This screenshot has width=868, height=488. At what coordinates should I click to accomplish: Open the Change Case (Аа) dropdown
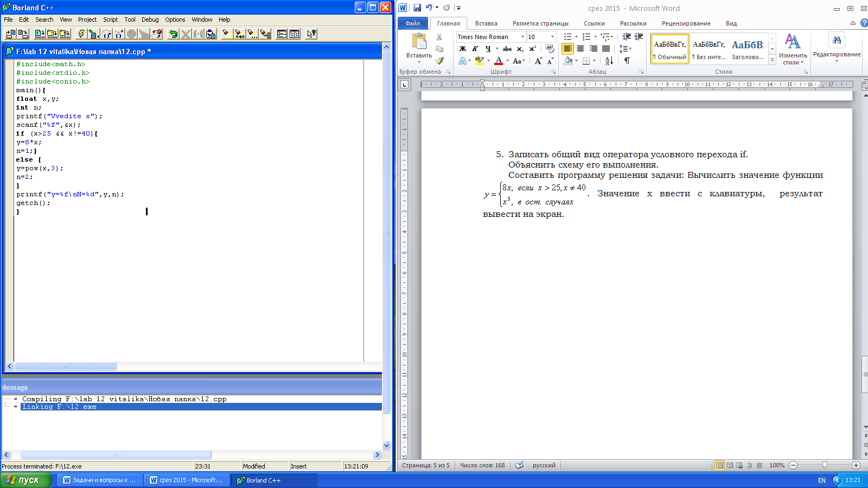click(519, 61)
